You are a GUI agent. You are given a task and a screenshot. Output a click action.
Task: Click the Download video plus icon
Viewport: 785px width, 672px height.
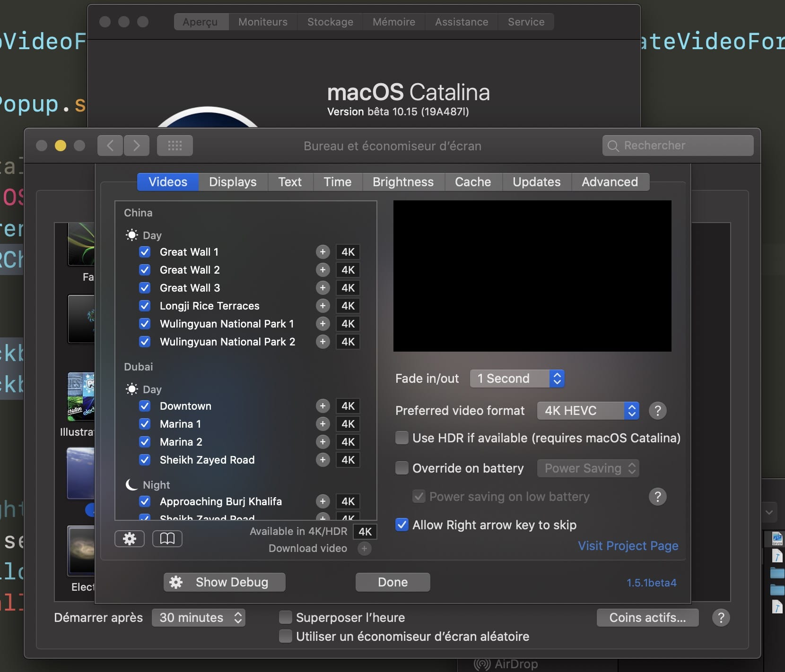(x=364, y=549)
